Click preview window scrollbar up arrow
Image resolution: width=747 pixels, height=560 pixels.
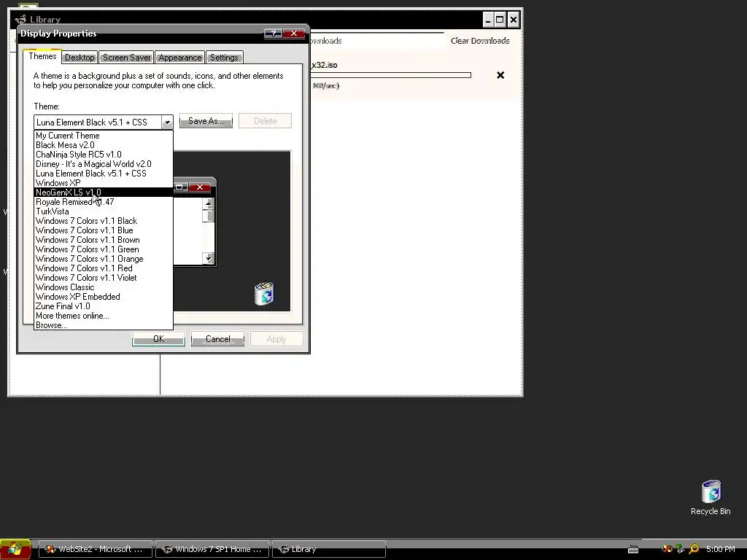(208, 204)
